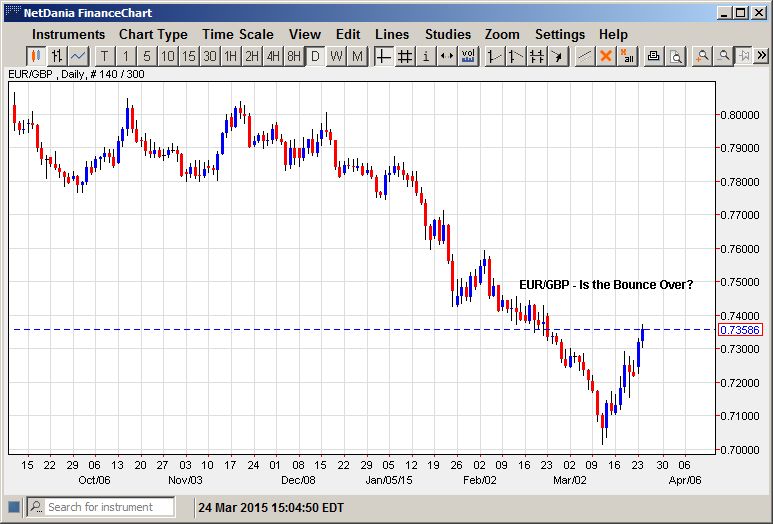Set time scale to 1 minute

click(x=126, y=56)
